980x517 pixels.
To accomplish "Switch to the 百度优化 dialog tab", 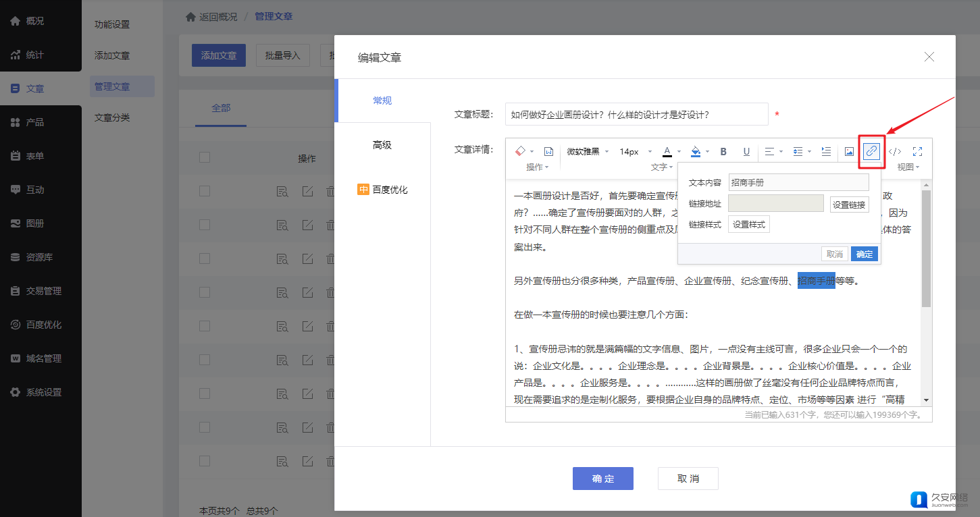I will [x=382, y=190].
